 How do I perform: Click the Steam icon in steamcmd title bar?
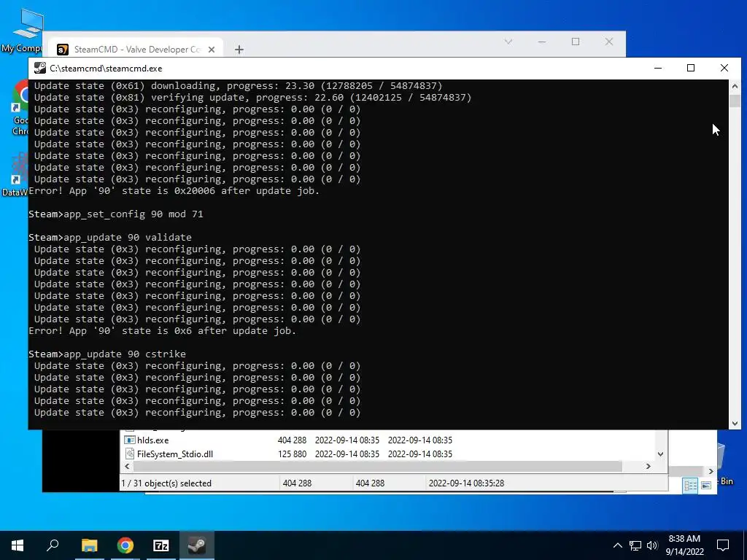pos(40,68)
